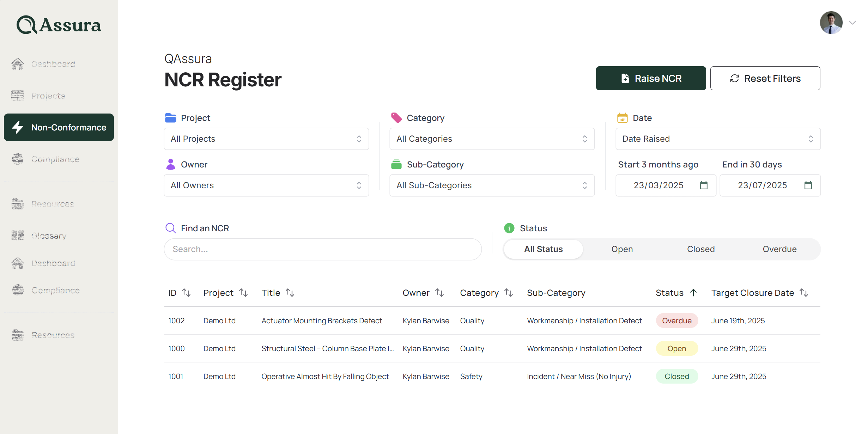Click the June 19th, 2025 closure date
The image size is (868, 434).
pyautogui.click(x=738, y=320)
